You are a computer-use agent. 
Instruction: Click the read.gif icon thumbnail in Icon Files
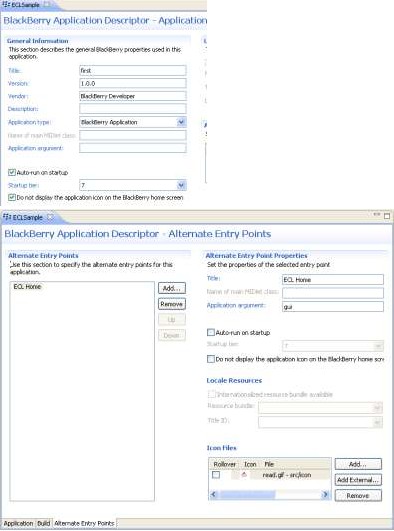point(244,475)
